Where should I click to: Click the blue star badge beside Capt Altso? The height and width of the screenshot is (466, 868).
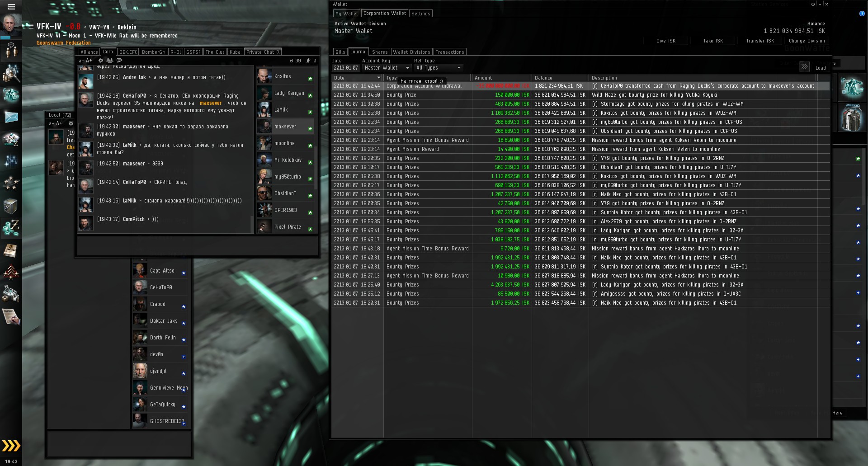184,273
